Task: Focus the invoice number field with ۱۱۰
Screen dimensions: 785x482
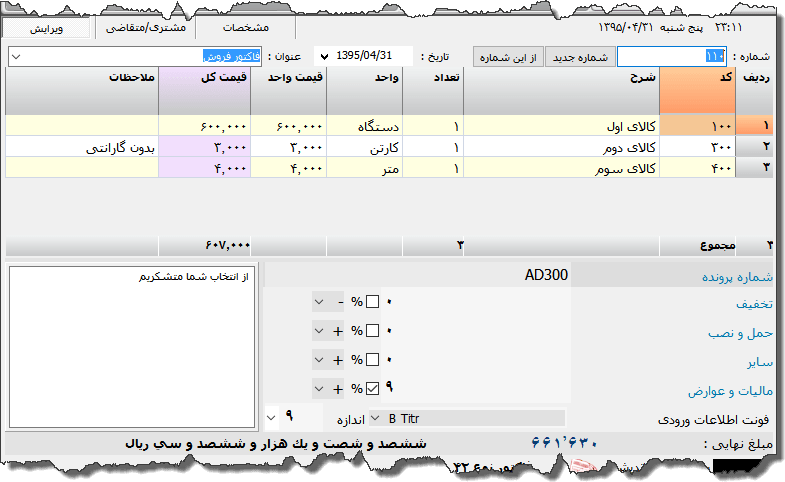Action: [x=671, y=57]
